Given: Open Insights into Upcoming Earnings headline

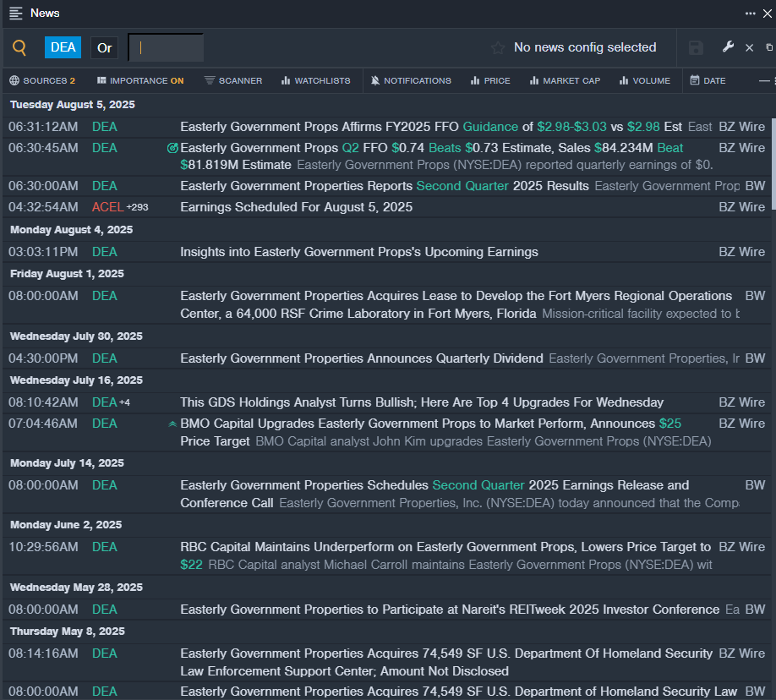Looking at the screenshot, I should [358, 252].
